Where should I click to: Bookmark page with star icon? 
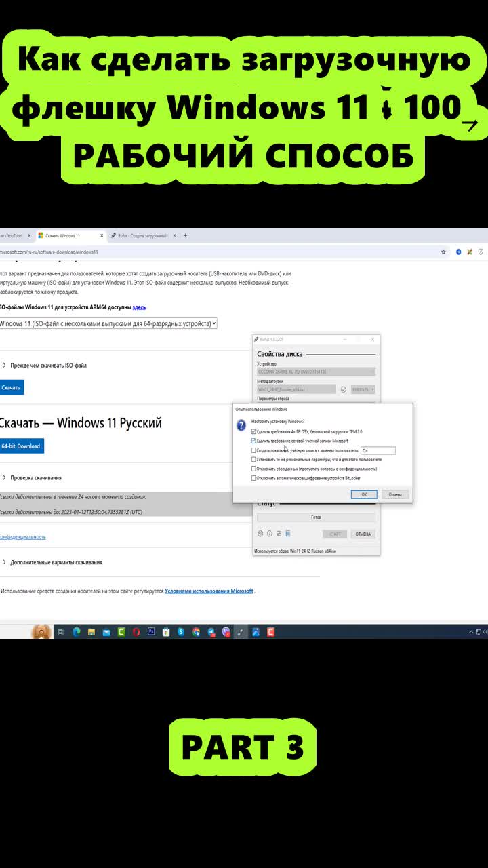coord(443,252)
